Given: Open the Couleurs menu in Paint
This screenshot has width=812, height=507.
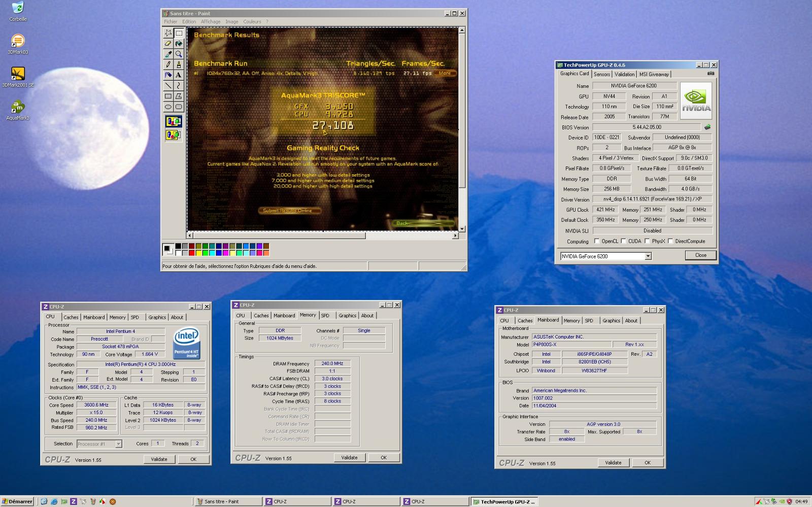Looking at the screenshot, I should coord(252,22).
